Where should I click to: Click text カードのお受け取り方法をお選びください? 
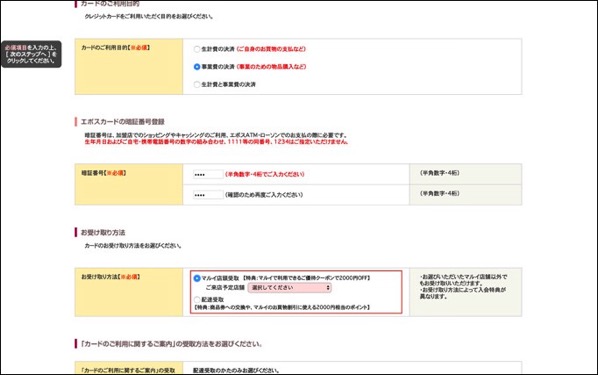(133, 246)
